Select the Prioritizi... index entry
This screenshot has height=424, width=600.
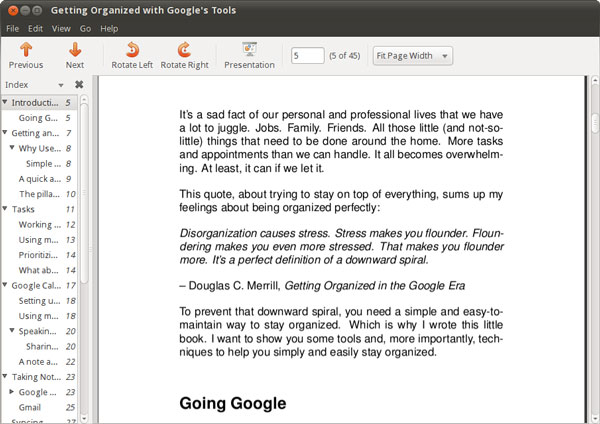tap(38, 255)
